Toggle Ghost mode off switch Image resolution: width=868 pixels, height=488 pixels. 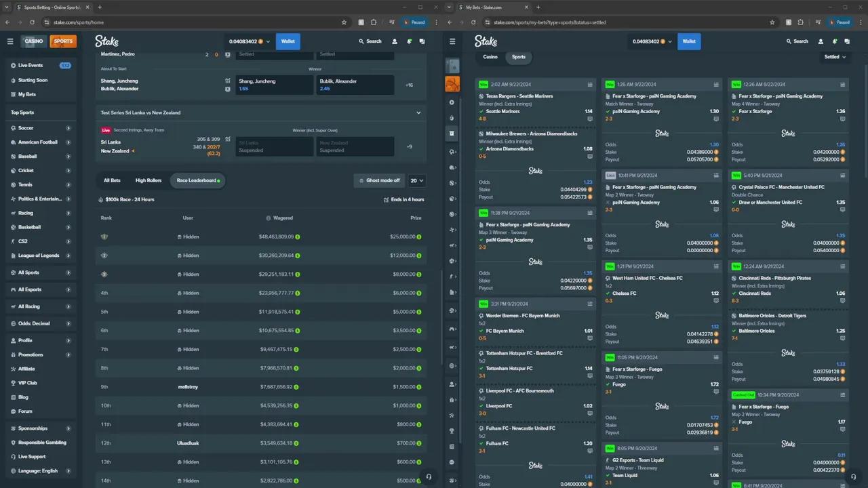(378, 180)
